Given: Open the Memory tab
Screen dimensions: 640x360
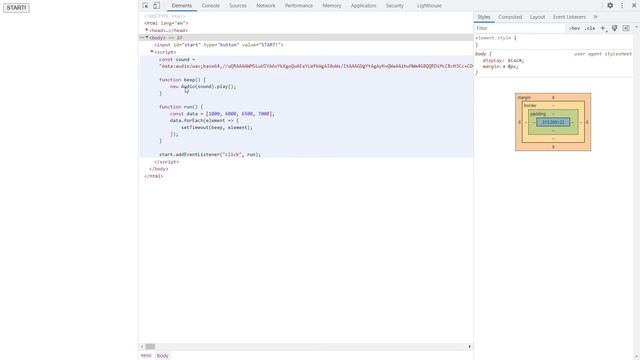Looking at the screenshot, I should (x=331, y=6).
